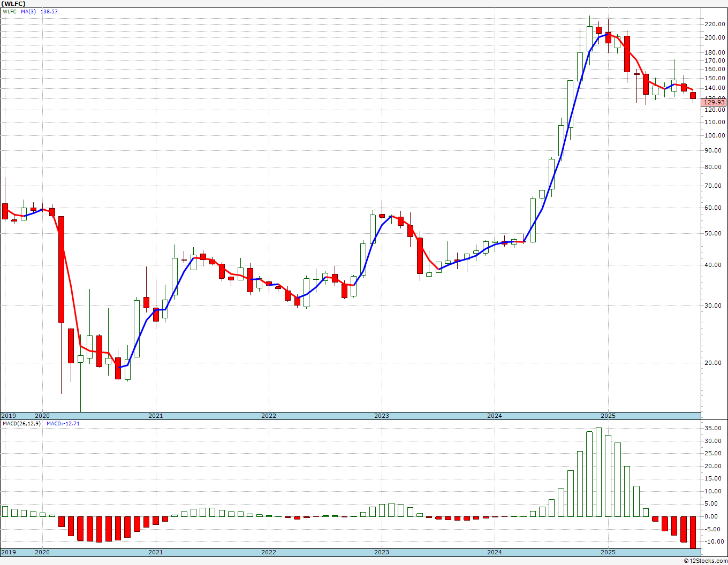This screenshot has height=565, width=728.
Task: Click the tallest green MACD histogram bar
Action: pos(598,472)
